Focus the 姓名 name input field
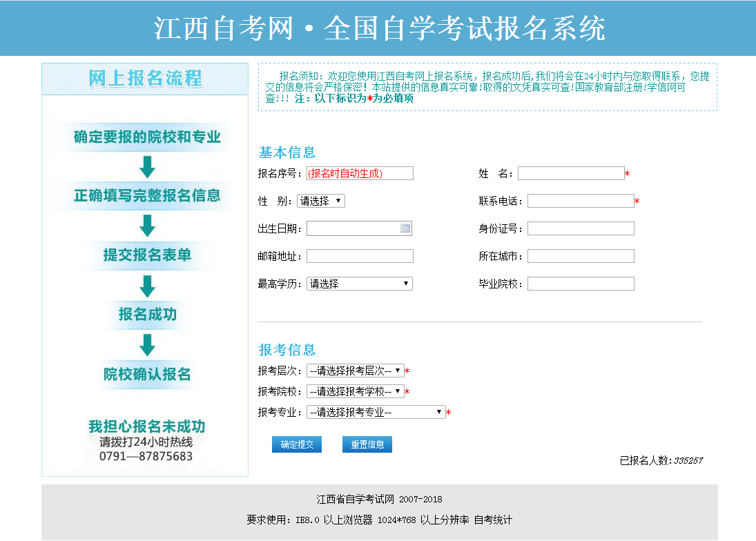Image resolution: width=756 pixels, height=541 pixels. pyautogui.click(x=571, y=173)
